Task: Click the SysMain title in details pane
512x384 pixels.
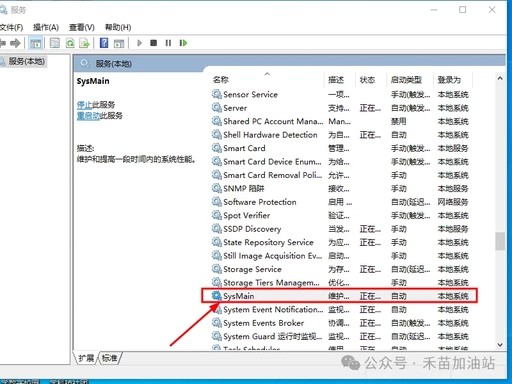Action: (93, 81)
